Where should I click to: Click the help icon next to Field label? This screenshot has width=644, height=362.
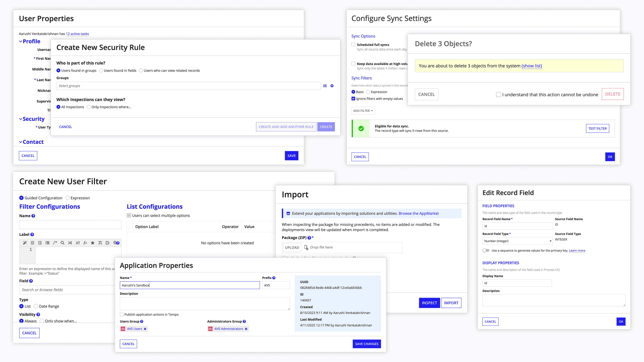click(31, 281)
